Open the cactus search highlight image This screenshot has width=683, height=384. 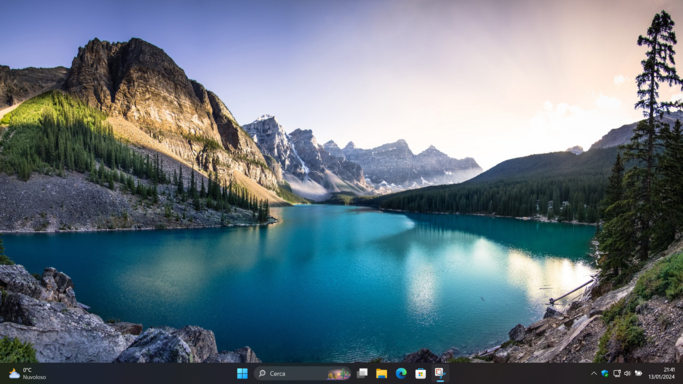tap(339, 374)
